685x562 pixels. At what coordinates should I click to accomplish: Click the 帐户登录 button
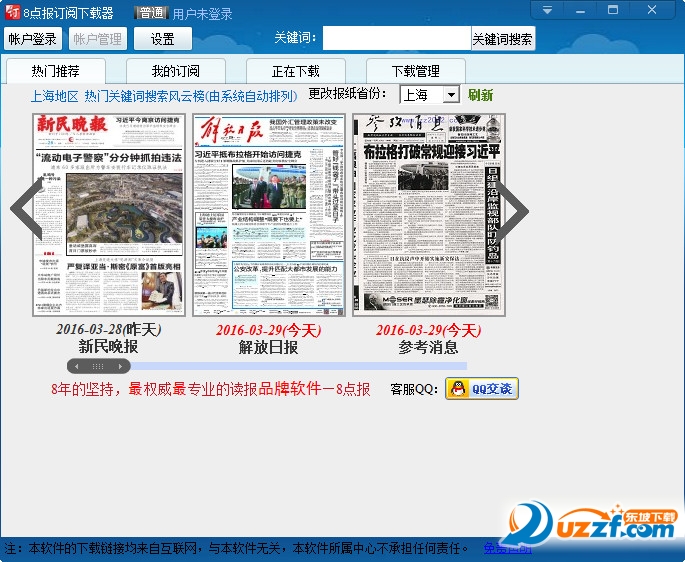(33, 39)
